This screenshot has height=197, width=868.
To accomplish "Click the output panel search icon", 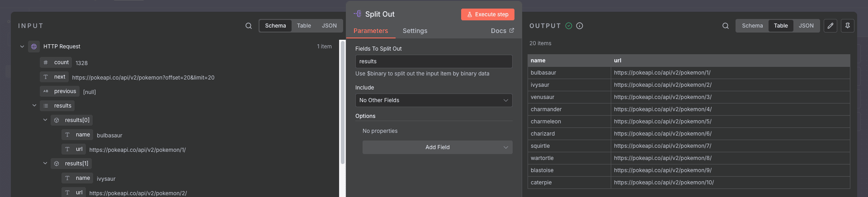I will pyautogui.click(x=726, y=26).
